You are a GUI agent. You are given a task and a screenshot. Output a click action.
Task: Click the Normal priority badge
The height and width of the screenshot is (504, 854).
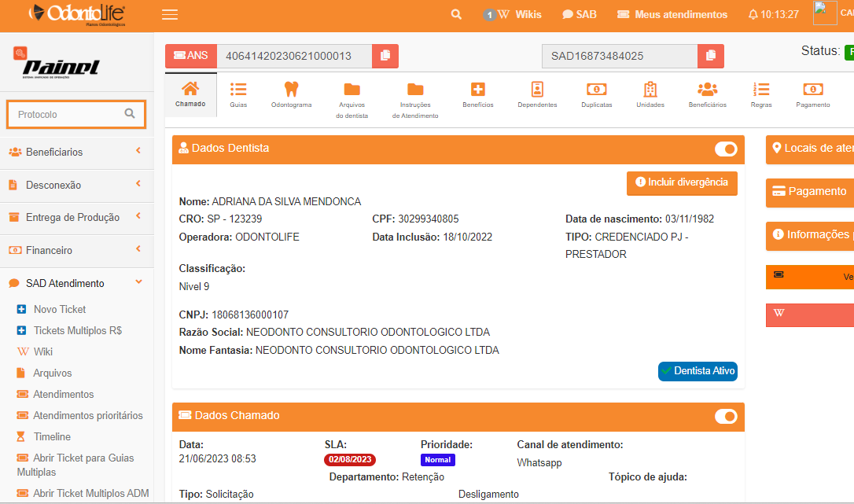click(x=438, y=460)
